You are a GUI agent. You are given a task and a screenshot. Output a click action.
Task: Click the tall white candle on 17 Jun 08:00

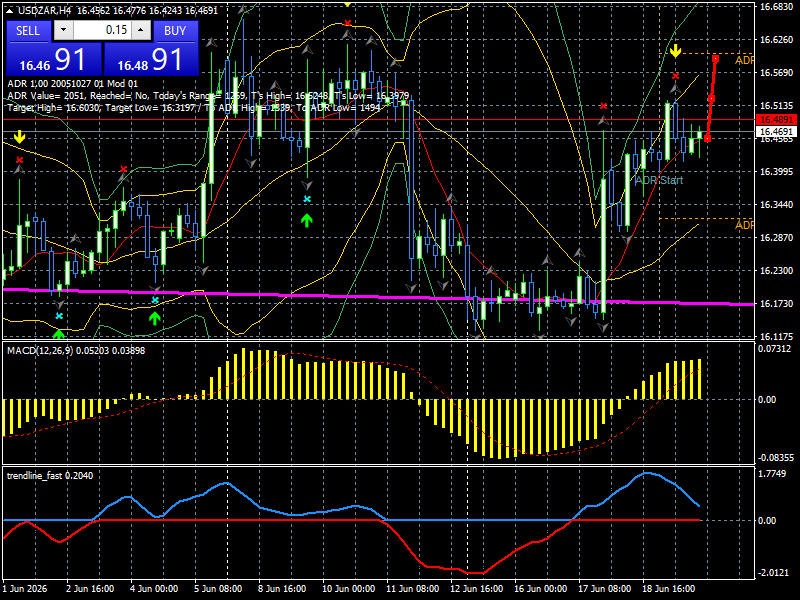point(604,246)
